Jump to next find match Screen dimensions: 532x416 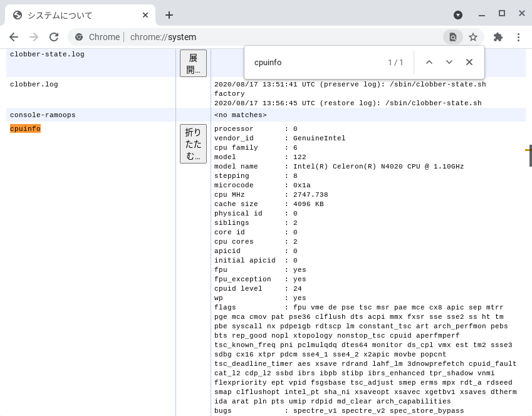pyautogui.click(x=449, y=62)
